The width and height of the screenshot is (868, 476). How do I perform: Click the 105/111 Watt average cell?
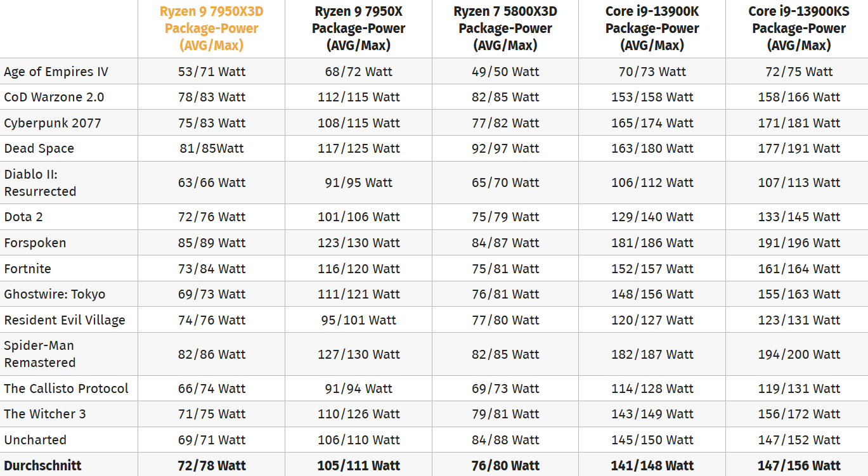359,465
